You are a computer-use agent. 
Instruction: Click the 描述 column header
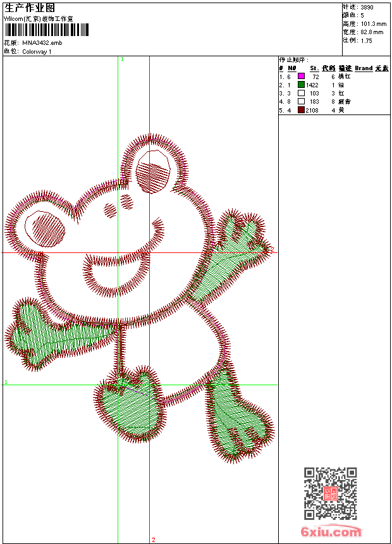click(x=345, y=68)
